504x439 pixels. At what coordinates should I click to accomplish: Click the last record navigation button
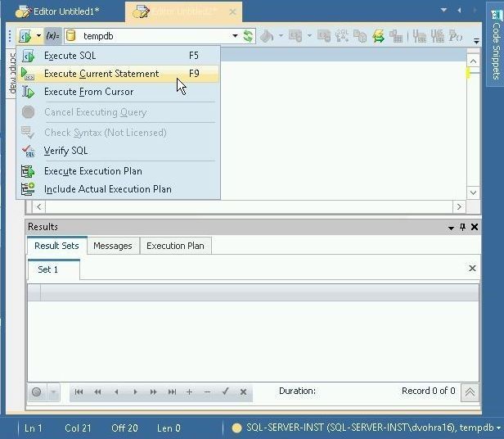[172, 391]
